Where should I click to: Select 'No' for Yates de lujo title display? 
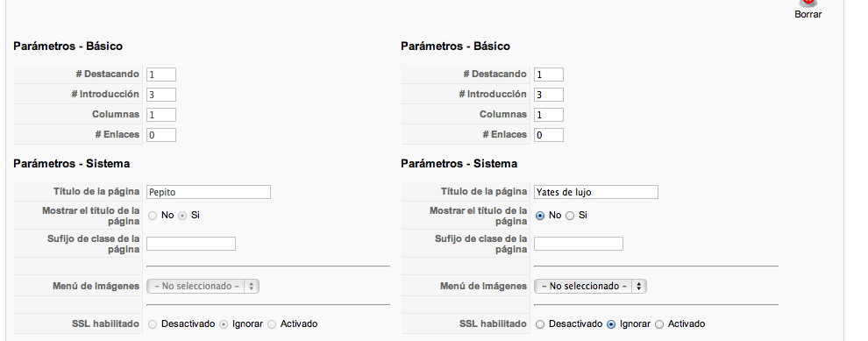coord(540,216)
